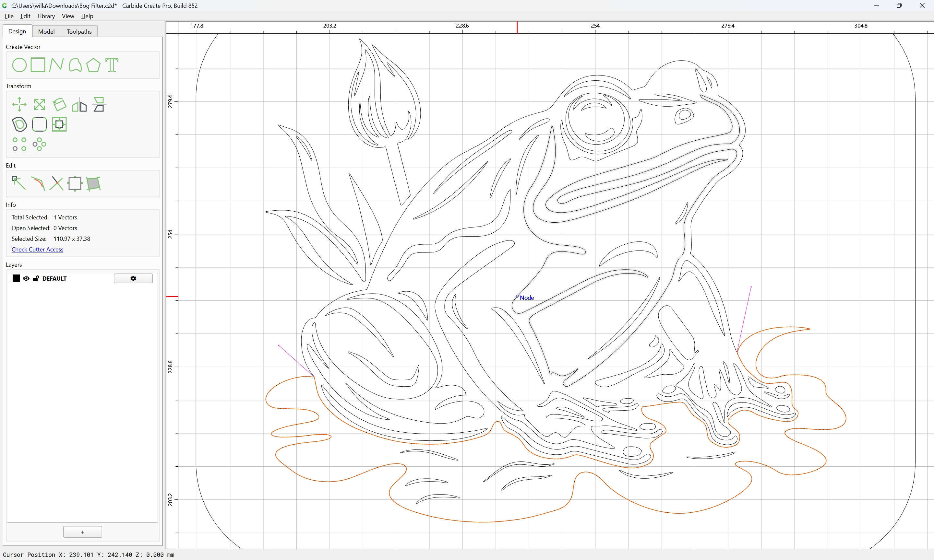Toggle the lock on the DEFAULT layer
Viewport: 934px width, 560px height.
tap(36, 278)
